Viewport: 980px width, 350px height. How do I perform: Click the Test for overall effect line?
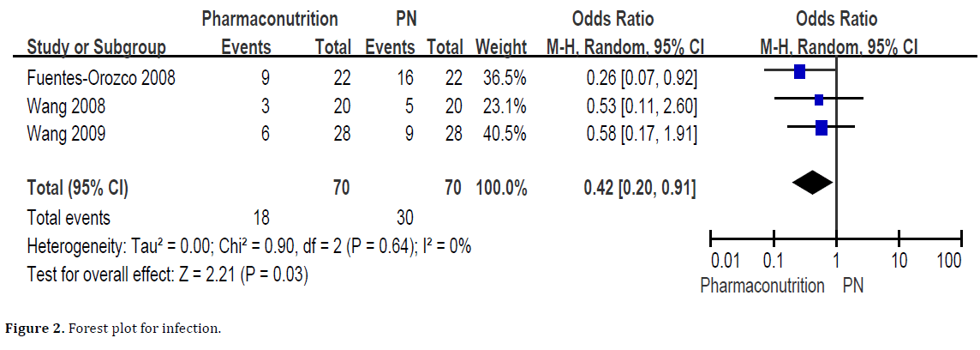coord(168,275)
